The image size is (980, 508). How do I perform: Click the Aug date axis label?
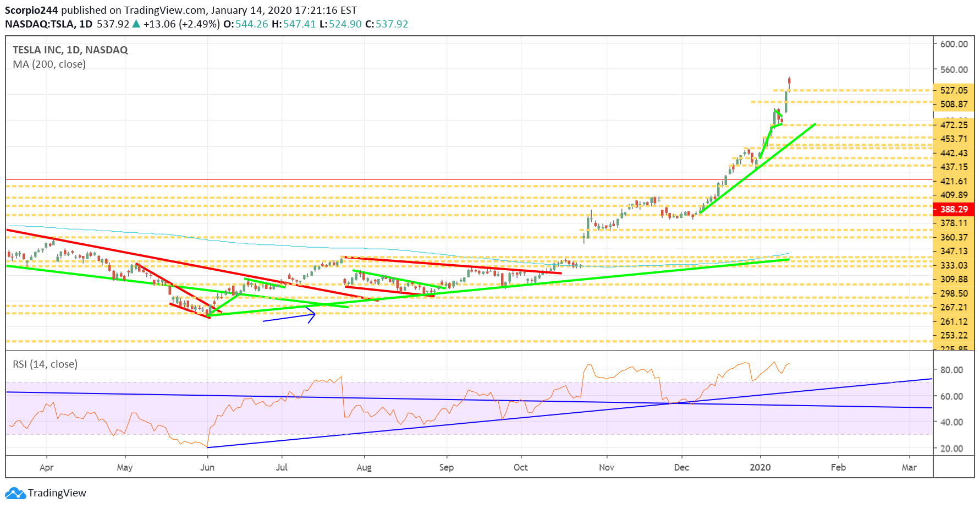pyautogui.click(x=364, y=467)
